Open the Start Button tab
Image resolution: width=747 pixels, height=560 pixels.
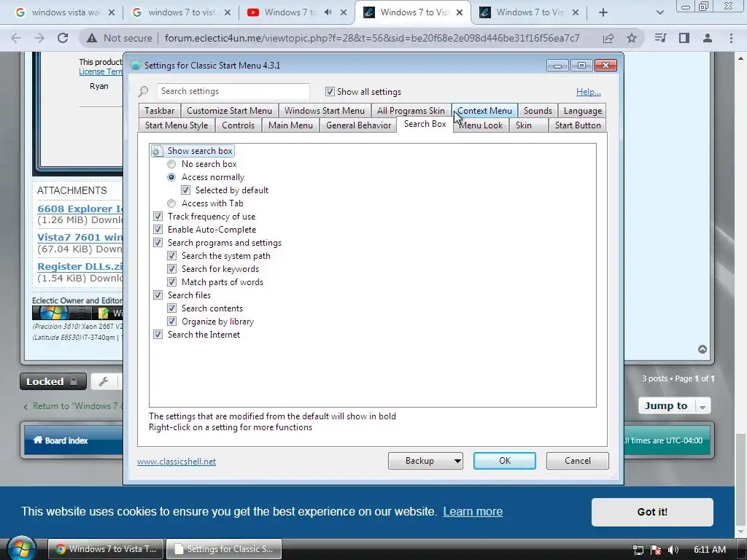point(578,125)
